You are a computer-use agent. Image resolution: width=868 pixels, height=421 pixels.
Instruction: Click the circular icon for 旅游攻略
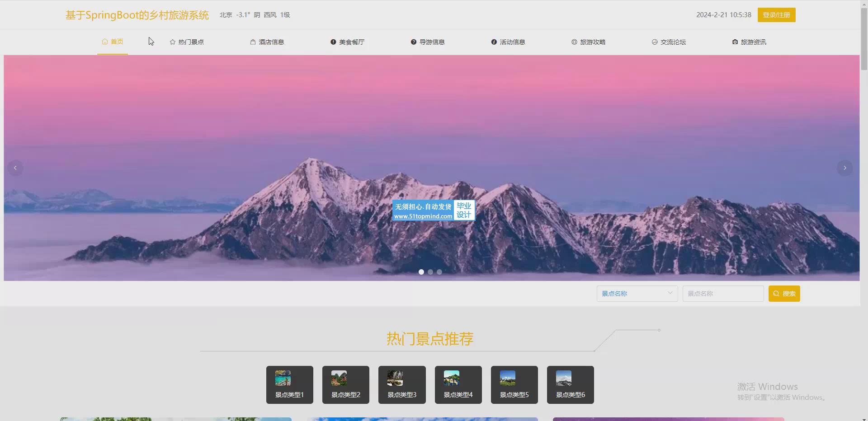[x=574, y=42]
